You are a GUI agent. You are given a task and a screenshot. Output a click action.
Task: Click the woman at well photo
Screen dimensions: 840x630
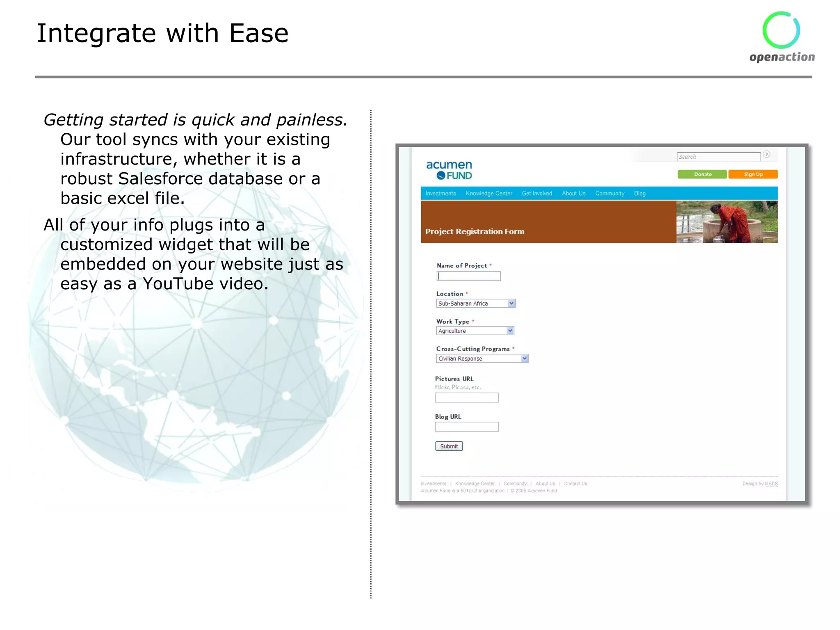(x=727, y=222)
